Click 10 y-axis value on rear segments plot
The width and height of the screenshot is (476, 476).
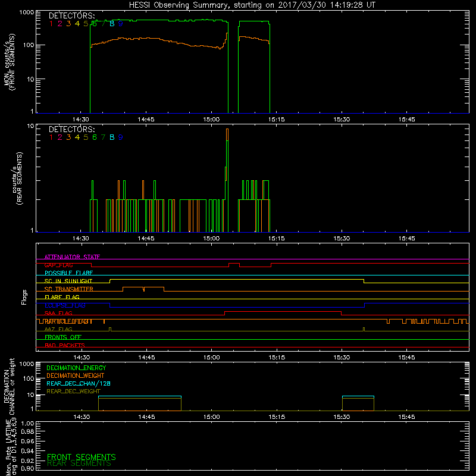[x=31, y=126]
